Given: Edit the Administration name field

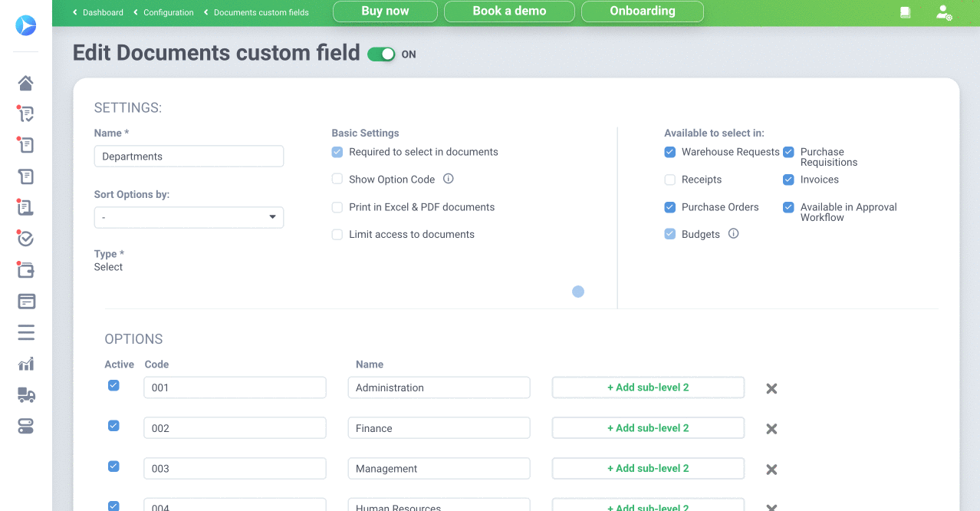Looking at the screenshot, I should click(439, 387).
